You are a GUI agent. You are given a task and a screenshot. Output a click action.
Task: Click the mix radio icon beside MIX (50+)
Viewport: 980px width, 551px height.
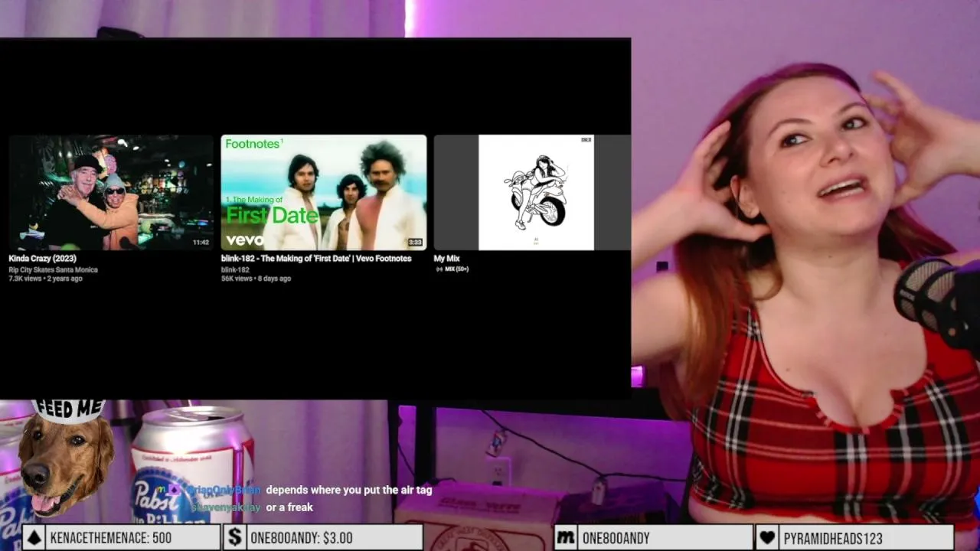tap(439, 269)
